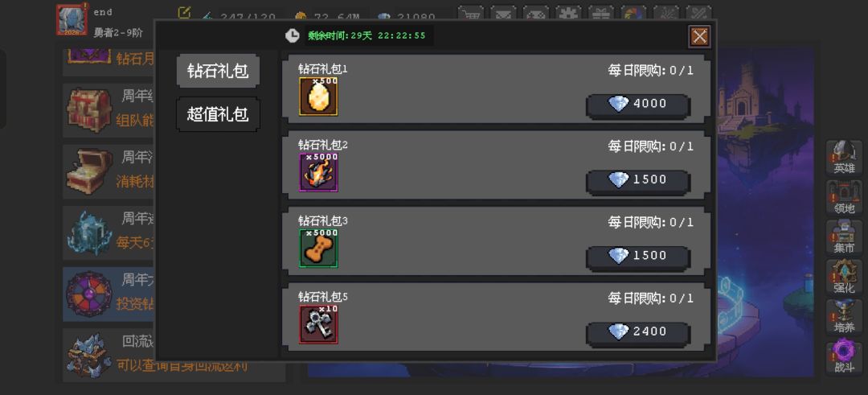Viewport: 868px width, 395px height.
Task: Close the gift pack popup window
Action: point(700,36)
